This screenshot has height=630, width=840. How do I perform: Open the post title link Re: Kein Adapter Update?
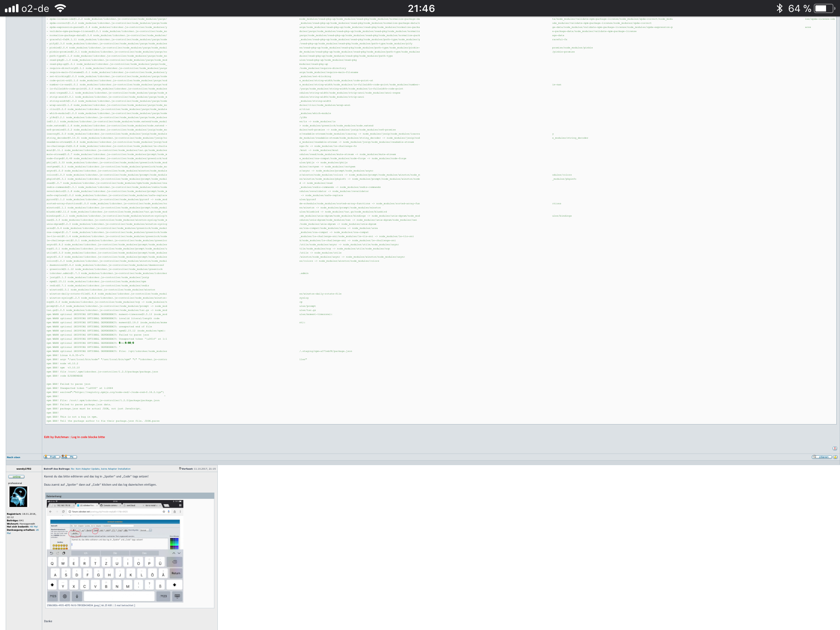[x=101, y=469]
